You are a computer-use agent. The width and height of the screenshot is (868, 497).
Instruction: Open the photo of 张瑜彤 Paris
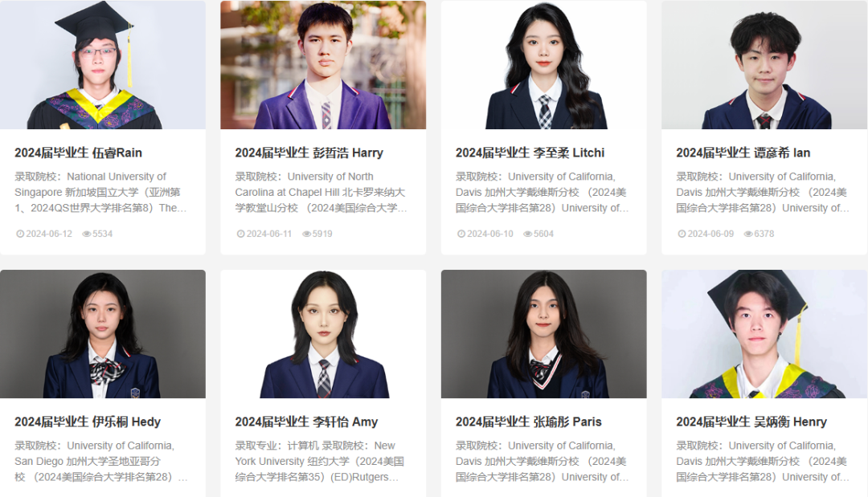click(543, 334)
